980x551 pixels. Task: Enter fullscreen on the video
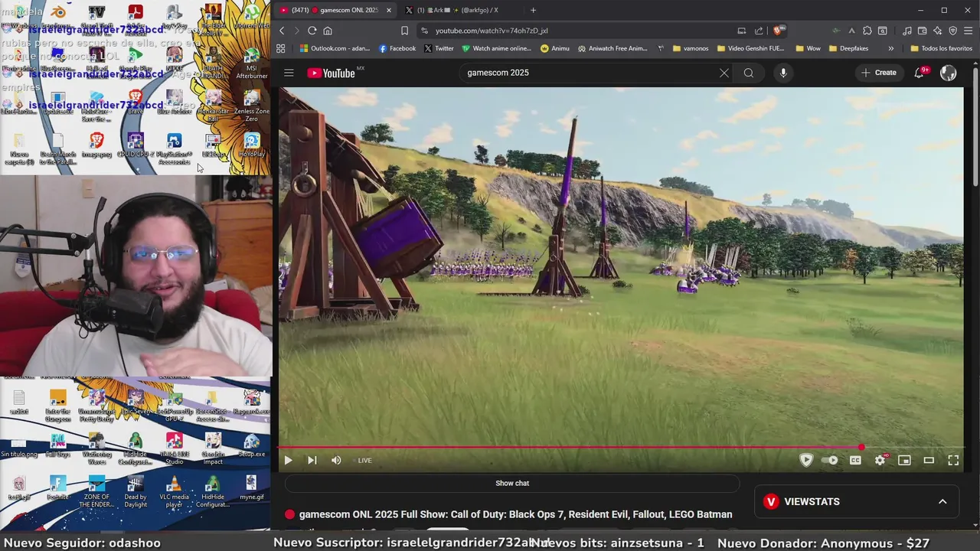[x=953, y=460]
